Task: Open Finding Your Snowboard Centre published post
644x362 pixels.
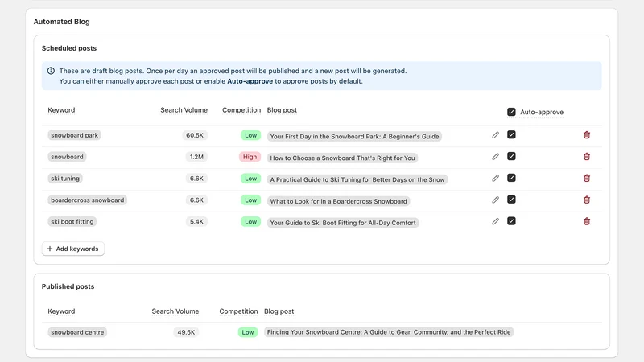Action: point(389,332)
